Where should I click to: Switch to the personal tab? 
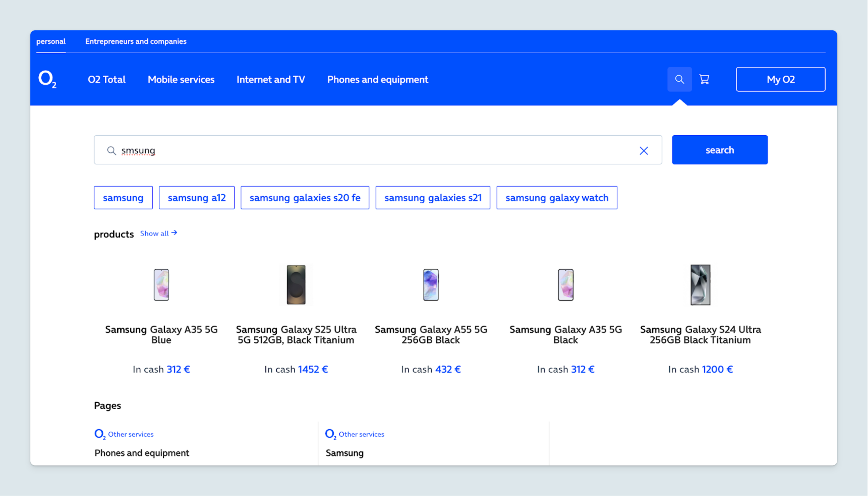(51, 42)
